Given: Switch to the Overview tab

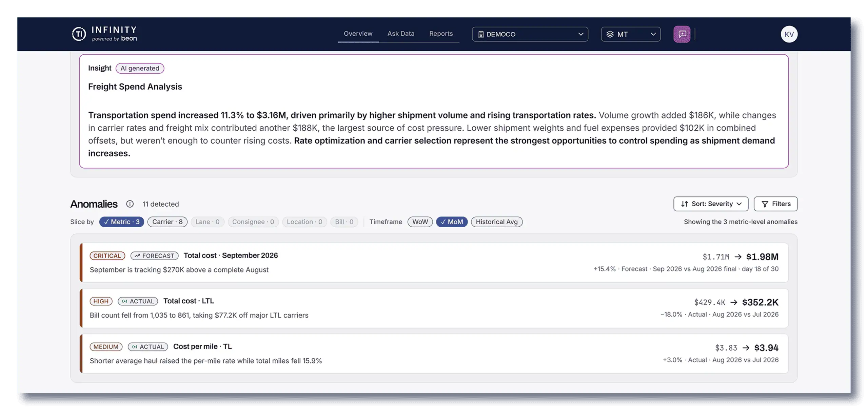Looking at the screenshot, I should [358, 34].
